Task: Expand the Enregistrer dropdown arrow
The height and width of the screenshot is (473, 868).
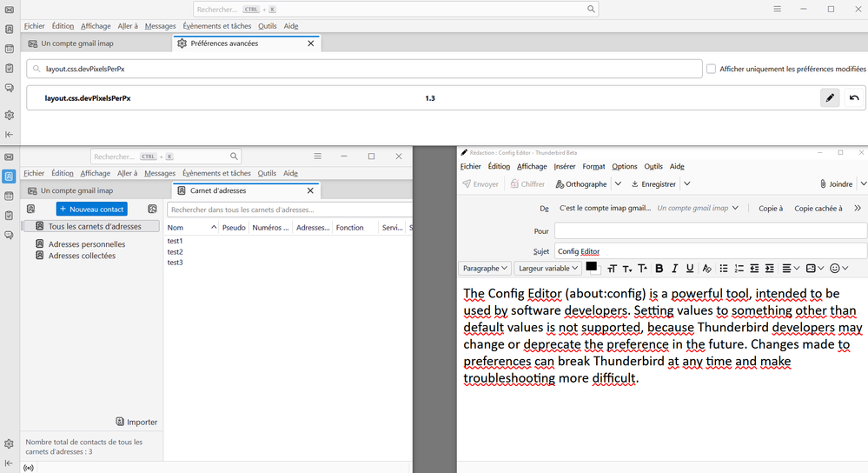Action: 686,184
